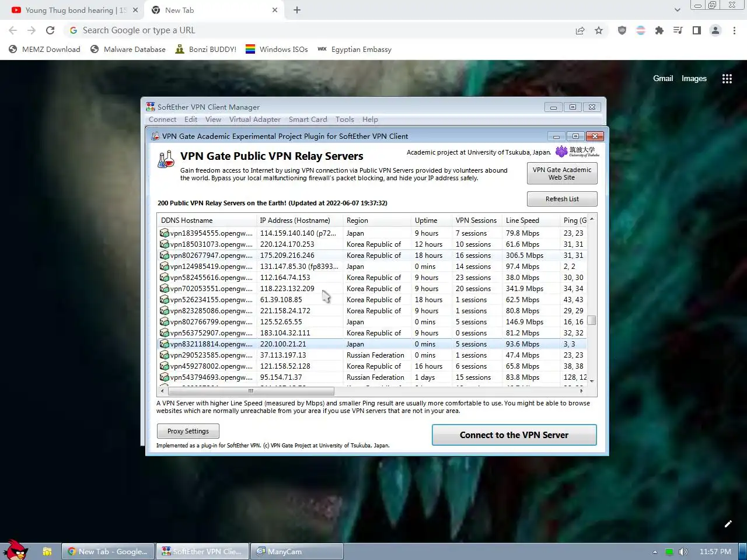Click the share page icon in address bar

(x=580, y=30)
